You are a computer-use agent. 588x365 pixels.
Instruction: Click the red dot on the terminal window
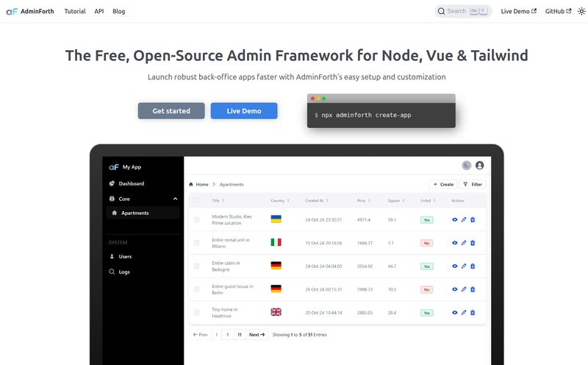coord(313,99)
